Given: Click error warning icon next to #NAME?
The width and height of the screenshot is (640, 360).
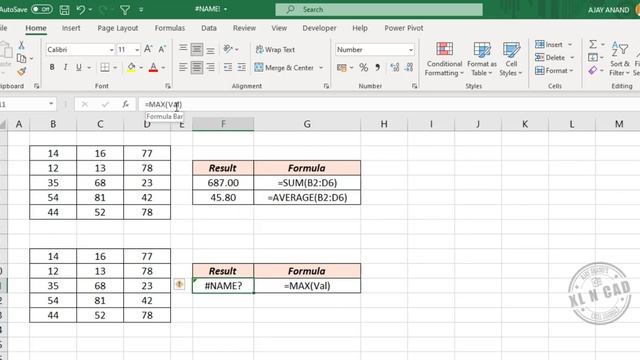Looking at the screenshot, I should click(x=179, y=284).
